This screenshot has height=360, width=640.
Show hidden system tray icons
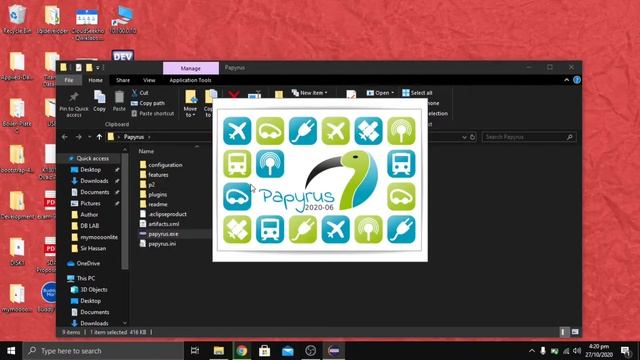pyautogui.click(x=532, y=351)
